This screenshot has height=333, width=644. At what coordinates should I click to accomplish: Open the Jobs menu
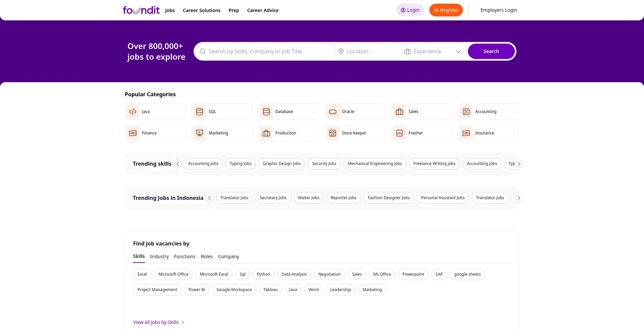click(x=170, y=10)
